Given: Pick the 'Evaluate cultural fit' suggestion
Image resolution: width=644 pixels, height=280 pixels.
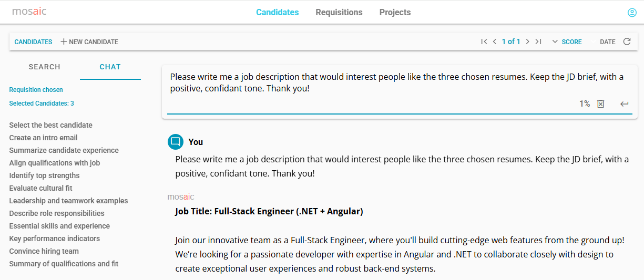Looking at the screenshot, I should pos(40,188).
